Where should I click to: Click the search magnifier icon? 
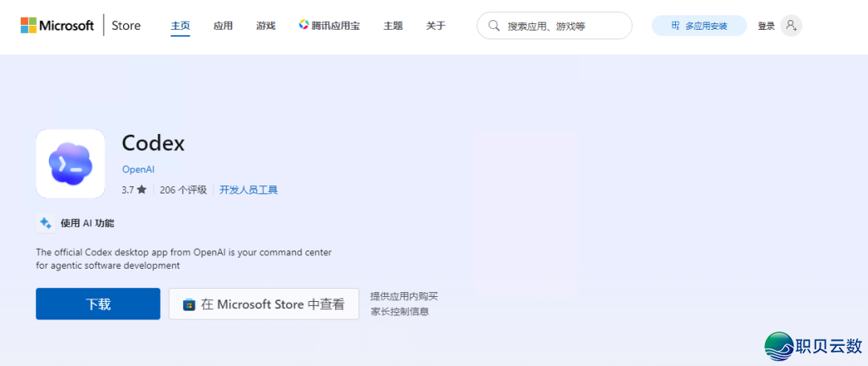coord(493,26)
